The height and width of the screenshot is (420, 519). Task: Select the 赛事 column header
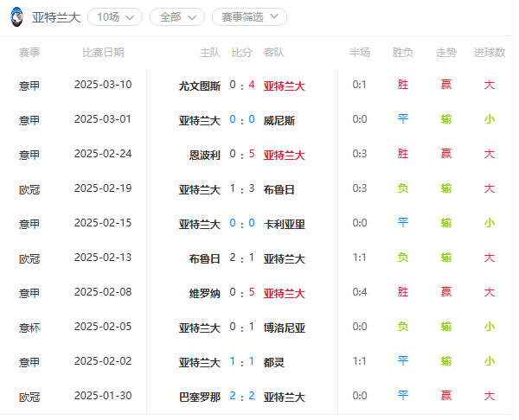coord(29,52)
